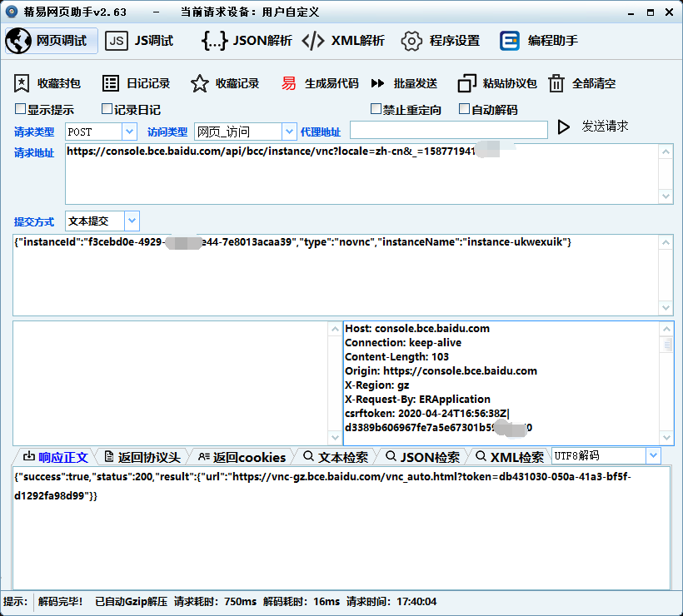Click headers box scroll-down arrow

(x=667, y=438)
